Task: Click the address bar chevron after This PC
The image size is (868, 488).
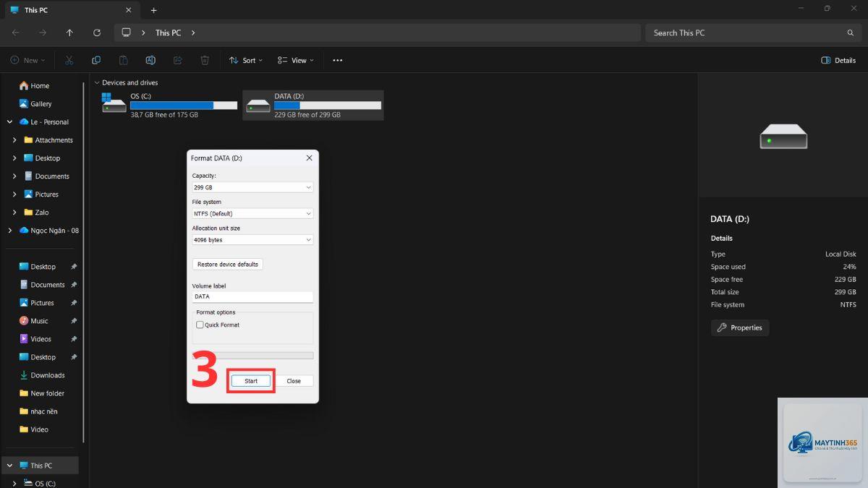Action: coord(193,33)
